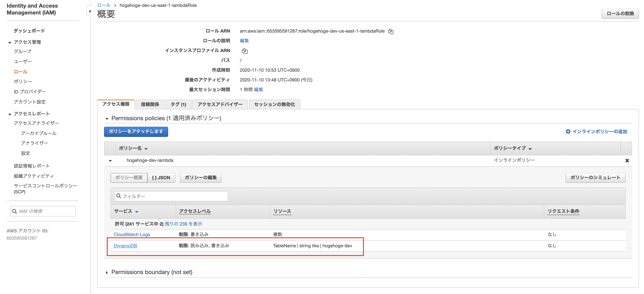Click the magnifier in IAM search box
Viewport: 644px width, 294px height.
pos(14,211)
